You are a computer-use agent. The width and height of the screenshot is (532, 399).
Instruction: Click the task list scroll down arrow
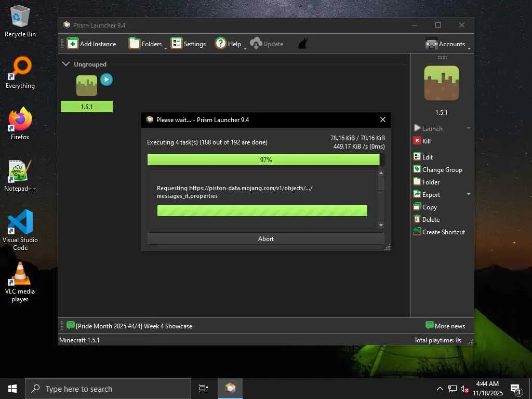click(381, 224)
